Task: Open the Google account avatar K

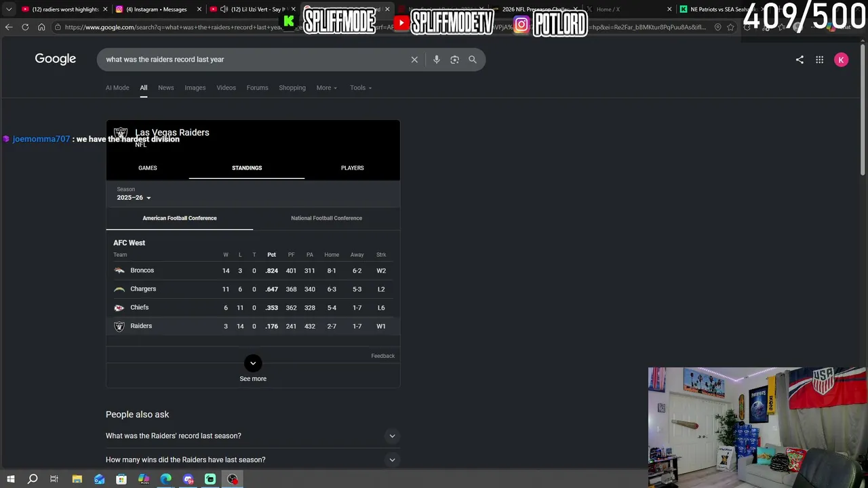Action: (841, 60)
